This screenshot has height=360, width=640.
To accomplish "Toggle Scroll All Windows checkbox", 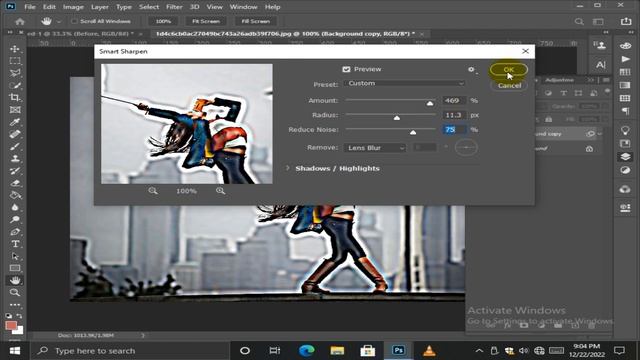I will point(74,21).
